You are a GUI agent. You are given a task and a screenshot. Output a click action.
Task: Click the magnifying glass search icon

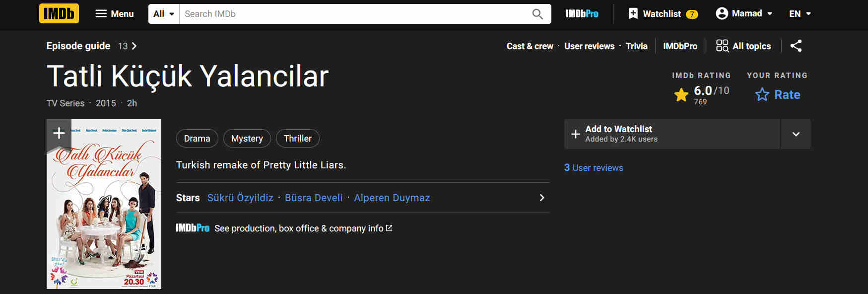(x=537, y=14)
